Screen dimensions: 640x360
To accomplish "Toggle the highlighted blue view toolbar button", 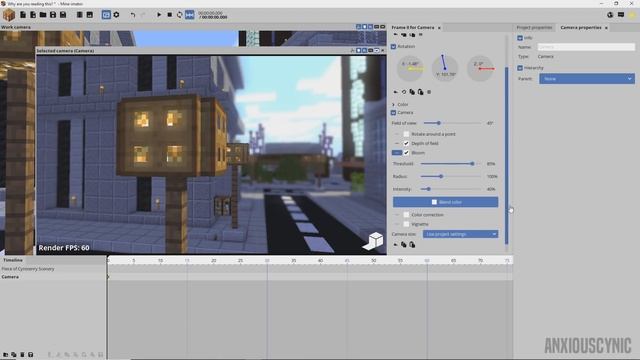I will (x=106, y=15).
